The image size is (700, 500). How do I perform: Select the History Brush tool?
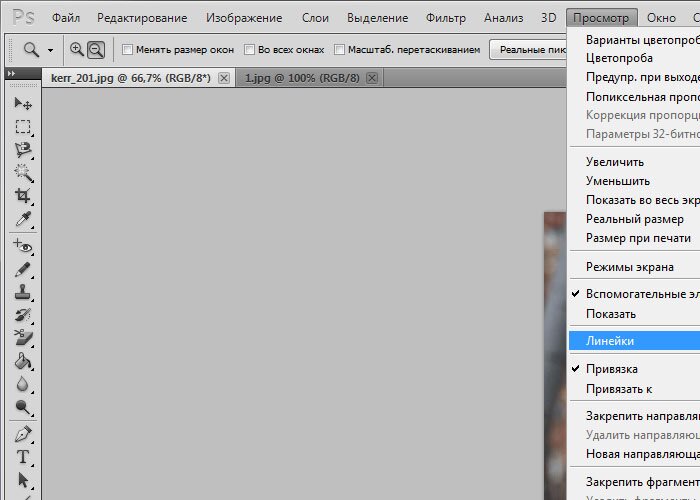click(23, 315)
